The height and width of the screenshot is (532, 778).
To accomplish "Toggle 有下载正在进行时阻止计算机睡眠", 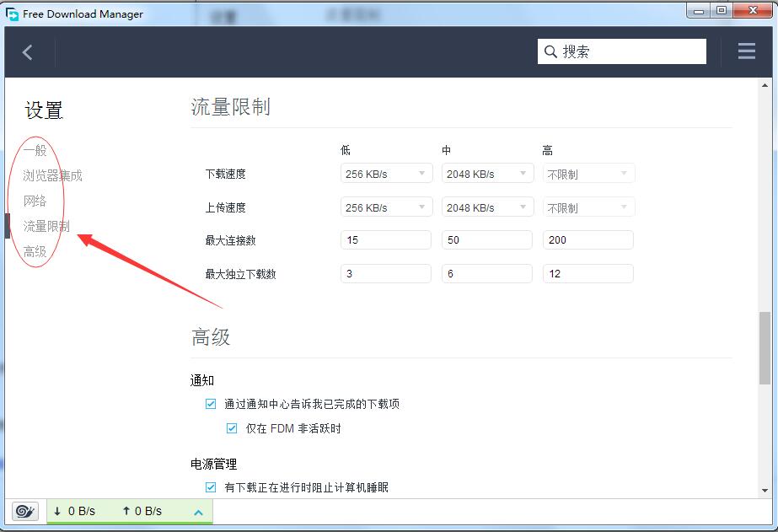I will (x=210, y=486).
